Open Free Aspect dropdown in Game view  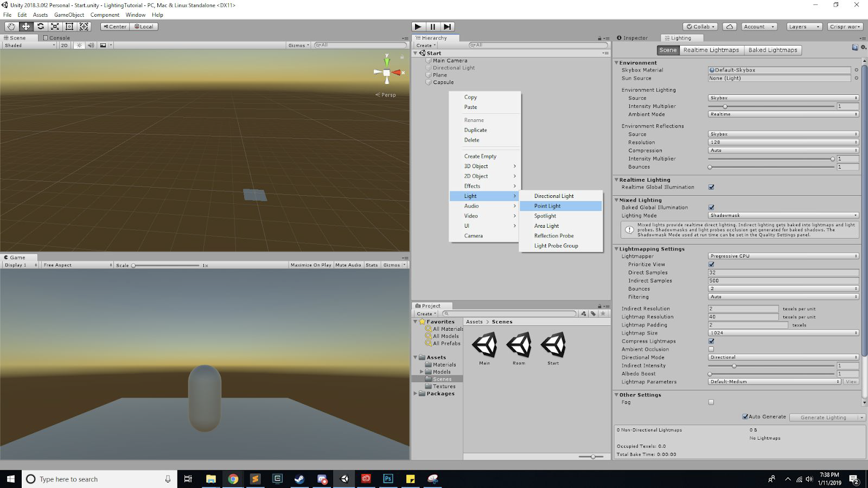click(x=77, y=265)
